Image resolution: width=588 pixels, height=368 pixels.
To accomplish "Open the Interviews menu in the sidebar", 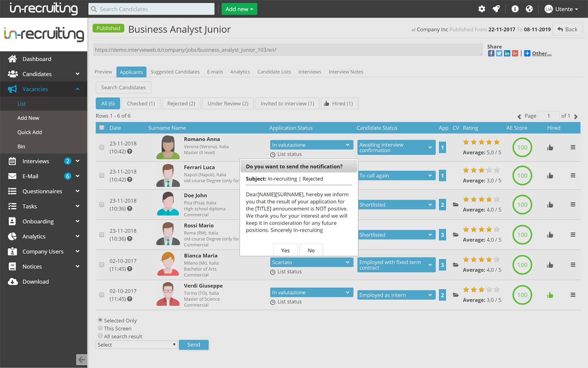I will [x=36, y=161].
